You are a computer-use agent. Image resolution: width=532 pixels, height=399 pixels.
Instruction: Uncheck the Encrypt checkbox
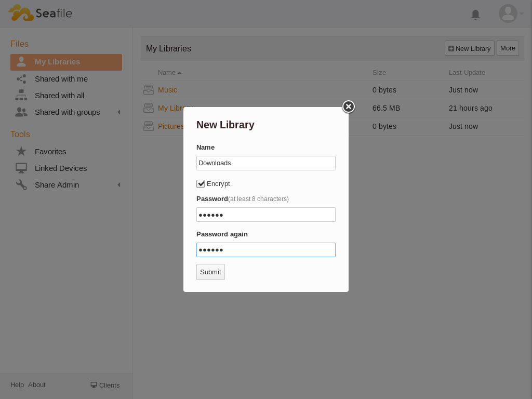click(x=201, y=184)
